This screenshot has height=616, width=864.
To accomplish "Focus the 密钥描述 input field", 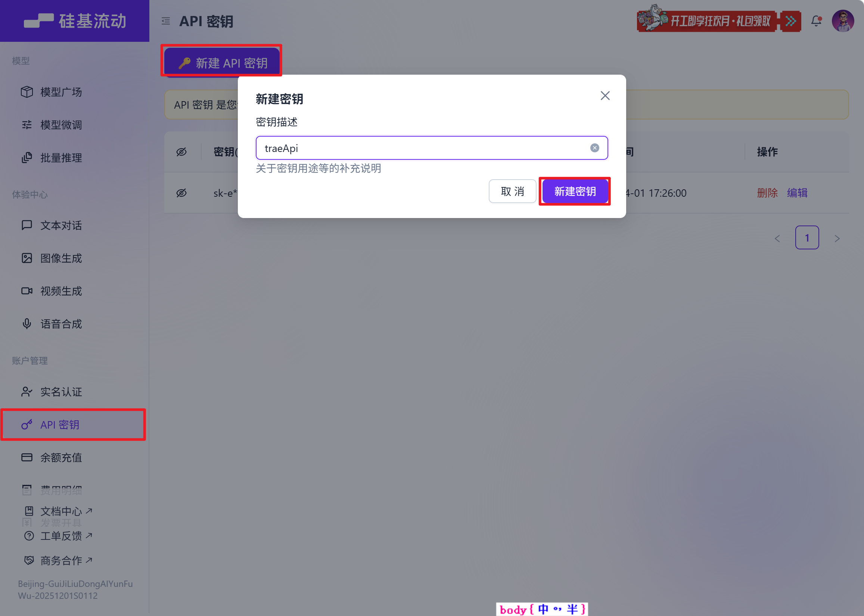I will coord(432,148).
